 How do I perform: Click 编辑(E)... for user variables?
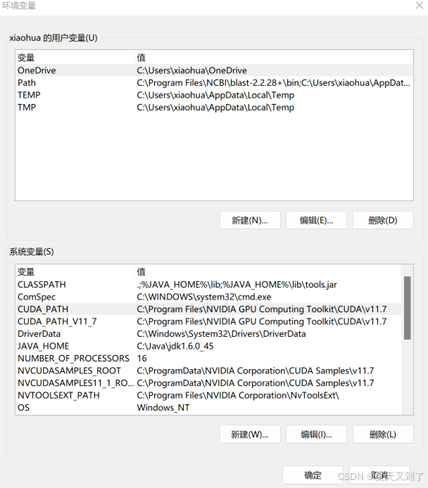[x=316, y=220]
